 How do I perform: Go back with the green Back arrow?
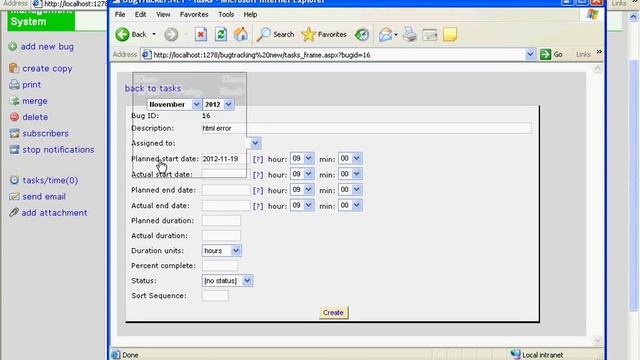coord(122,35)
